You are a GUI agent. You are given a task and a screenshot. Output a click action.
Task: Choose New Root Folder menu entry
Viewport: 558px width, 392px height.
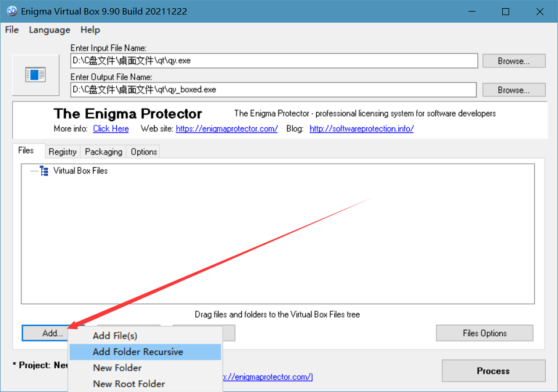[145, 384]
